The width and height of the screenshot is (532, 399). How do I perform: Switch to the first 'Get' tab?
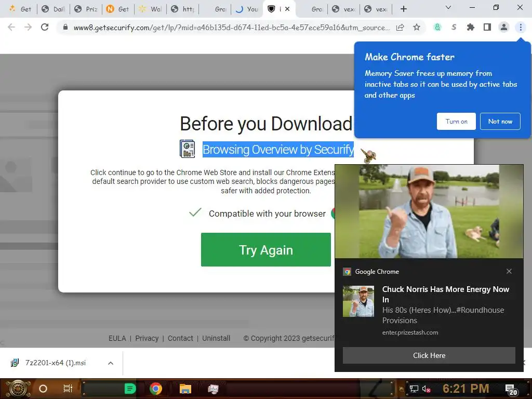pyautogui.click(x=20, y=9)
